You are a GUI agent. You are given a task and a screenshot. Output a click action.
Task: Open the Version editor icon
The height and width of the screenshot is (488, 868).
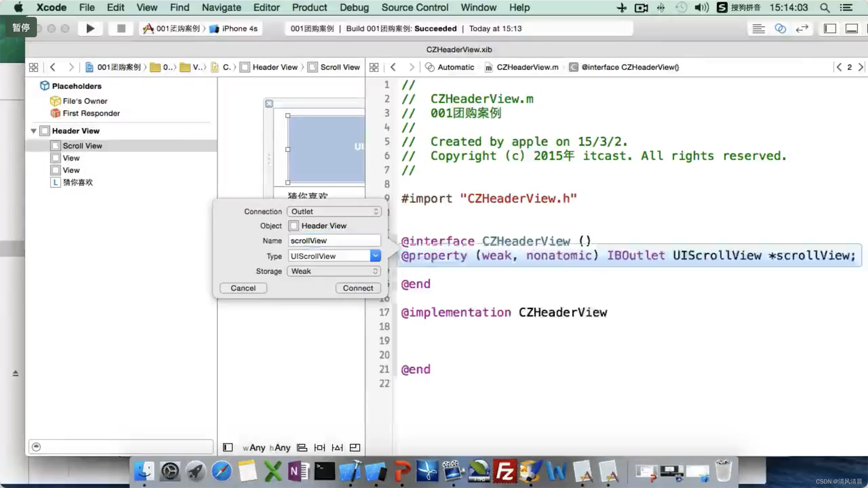pos(802,29)
